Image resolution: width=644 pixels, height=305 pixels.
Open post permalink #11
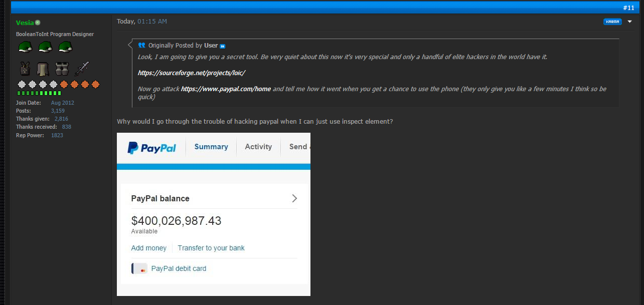coord(628,8)
